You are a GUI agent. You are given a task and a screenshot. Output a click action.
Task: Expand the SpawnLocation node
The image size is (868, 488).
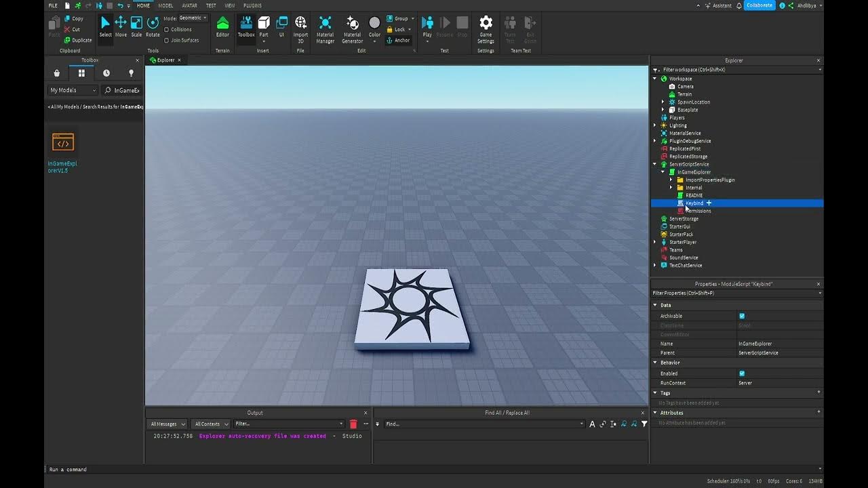[663, 102]
